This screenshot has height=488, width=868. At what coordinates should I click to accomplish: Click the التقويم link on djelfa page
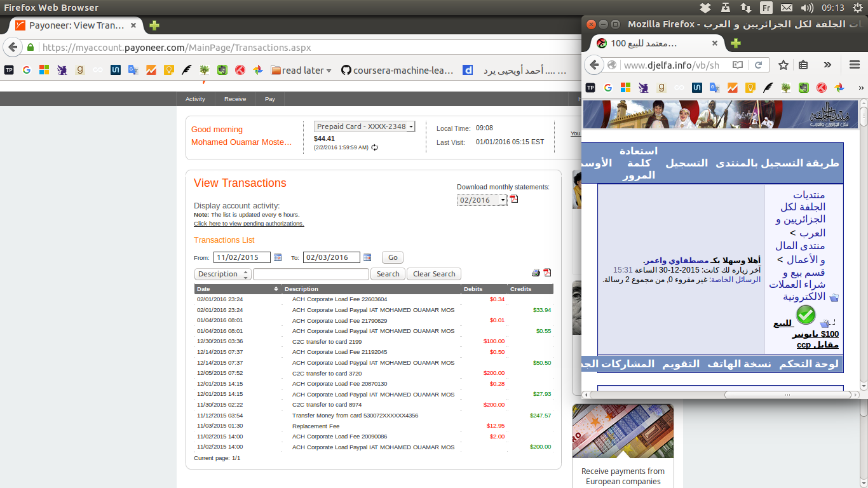[x=681, y=364]
